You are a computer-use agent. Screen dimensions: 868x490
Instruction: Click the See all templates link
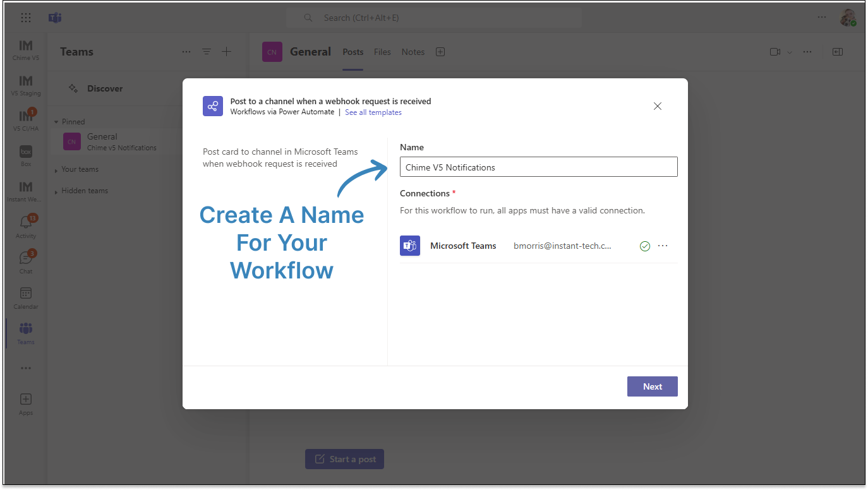373,112
